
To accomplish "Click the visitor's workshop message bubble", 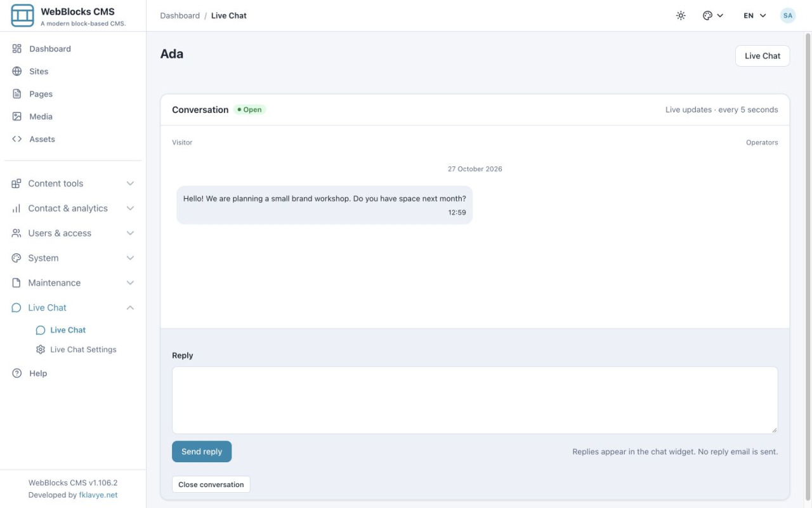I will click(x=324, y=205).
